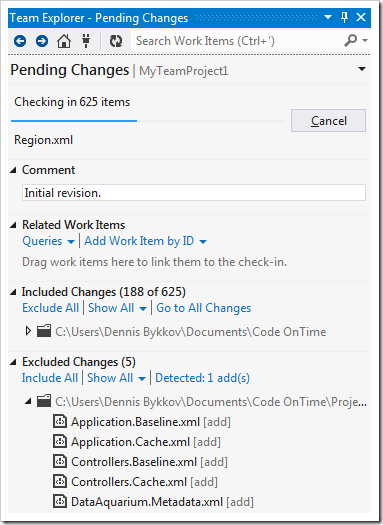
Task: Click the check-in progress bar
Action: click(x=148, y=121)
